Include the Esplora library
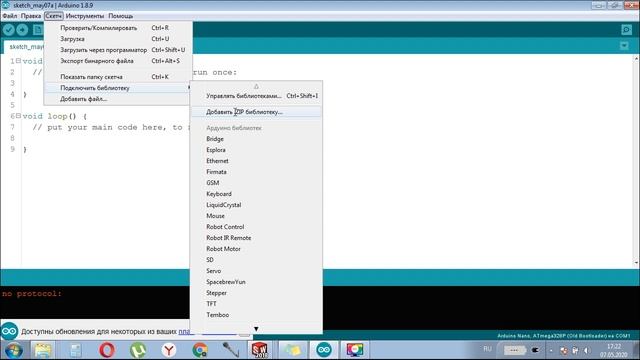 [x=216, y=150]
